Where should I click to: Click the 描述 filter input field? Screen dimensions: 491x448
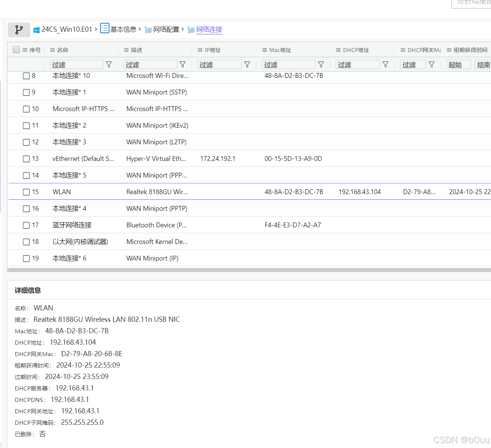coord(150,65)
